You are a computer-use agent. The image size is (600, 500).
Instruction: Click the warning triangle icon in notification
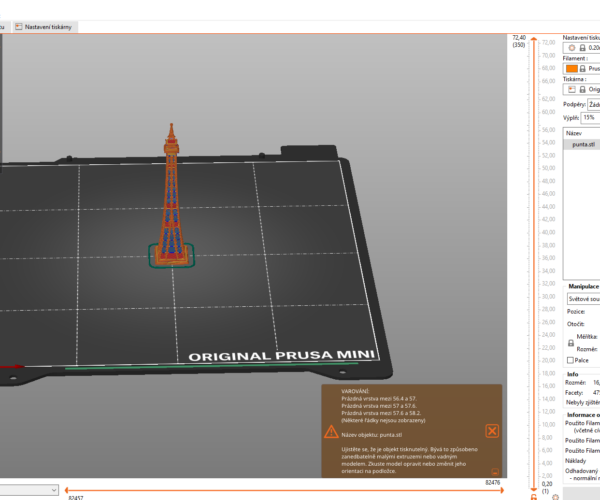pos(331,432)
